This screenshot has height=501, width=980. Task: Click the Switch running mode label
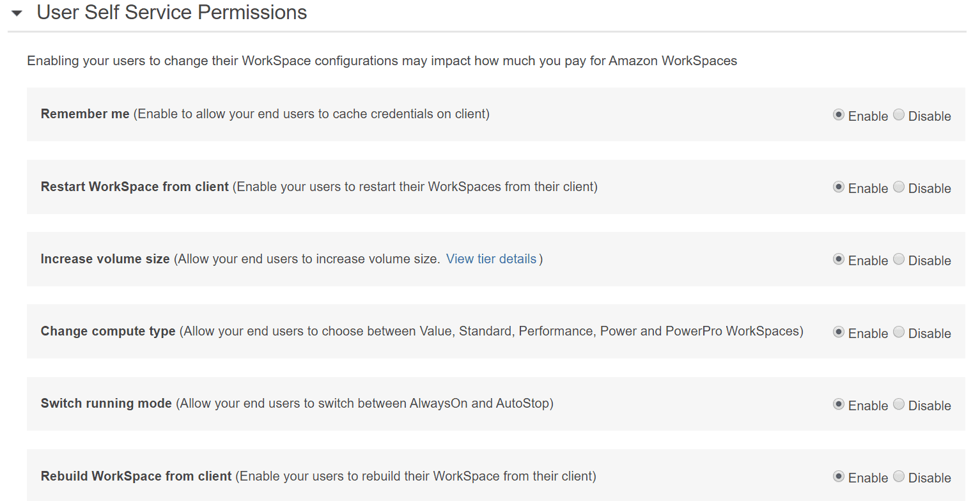pos(106,403)
